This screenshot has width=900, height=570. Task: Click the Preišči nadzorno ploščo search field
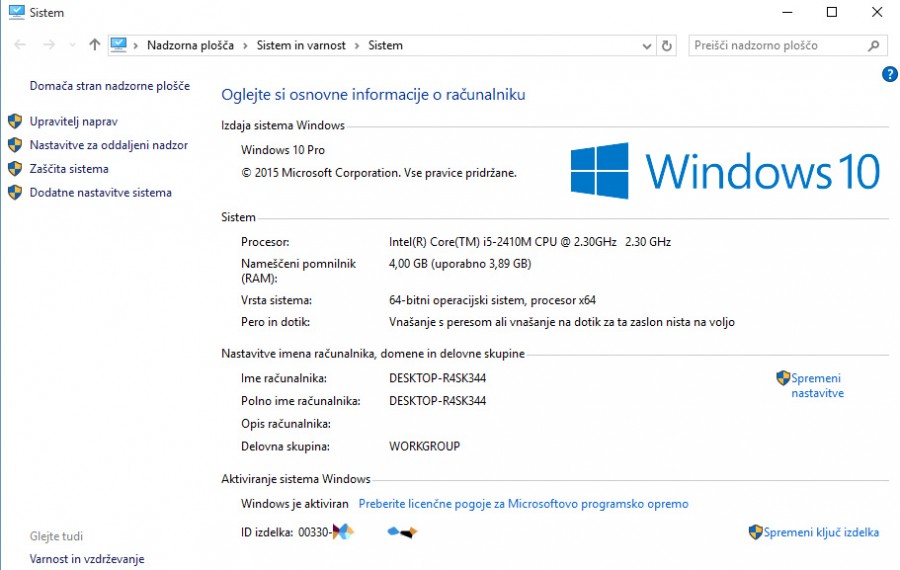tap(775, 45)
